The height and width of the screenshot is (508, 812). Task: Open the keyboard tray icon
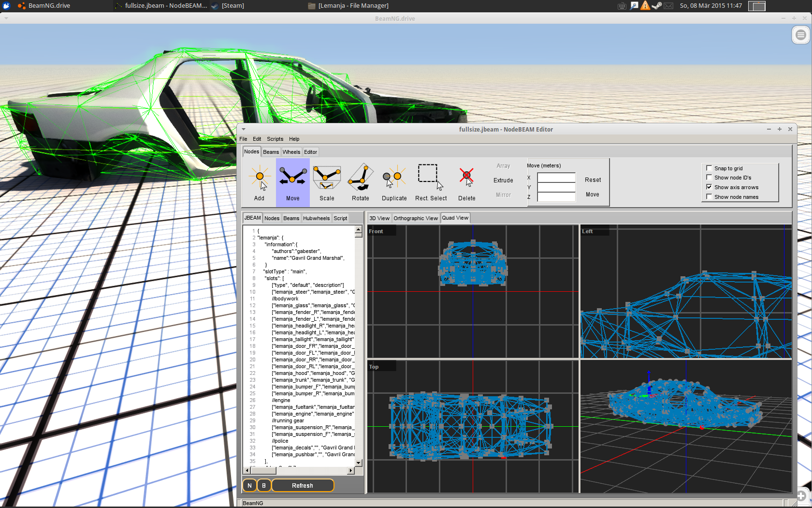pos(622,6)
